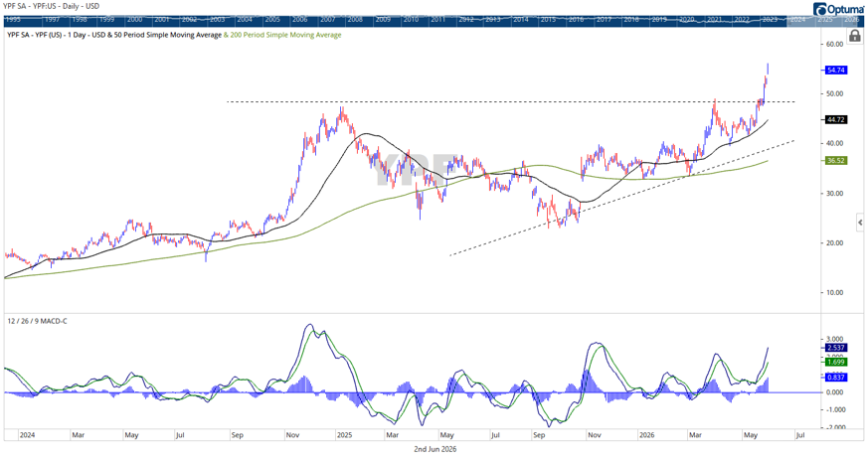This screenshot has width=868, height=461.
Task: Click the 2.537 MACD value tag
Action: [x=835, y=348]
